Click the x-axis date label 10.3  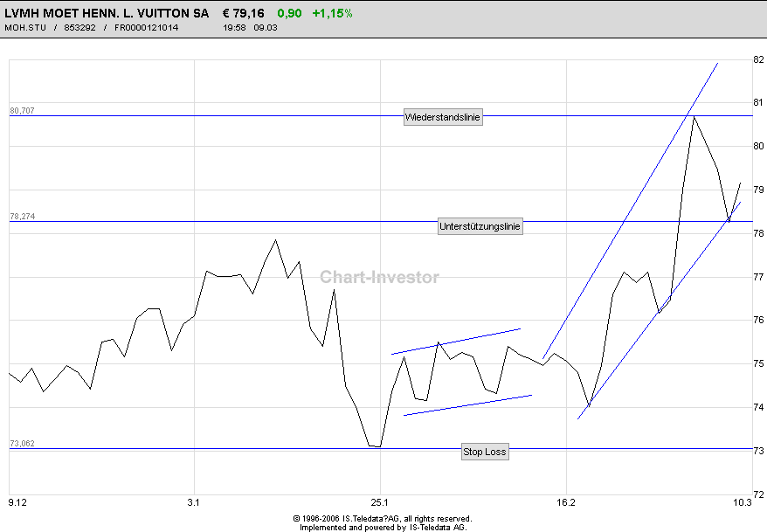tap(743, 502)
